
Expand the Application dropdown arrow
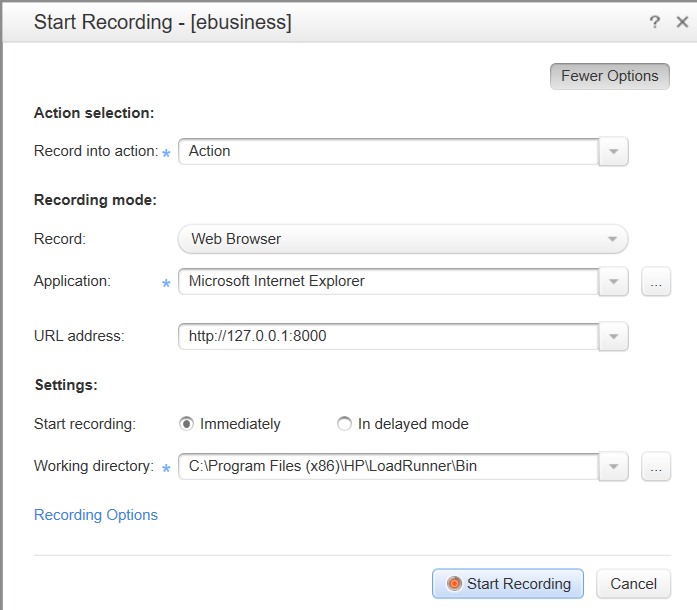[x=613, y=281]
